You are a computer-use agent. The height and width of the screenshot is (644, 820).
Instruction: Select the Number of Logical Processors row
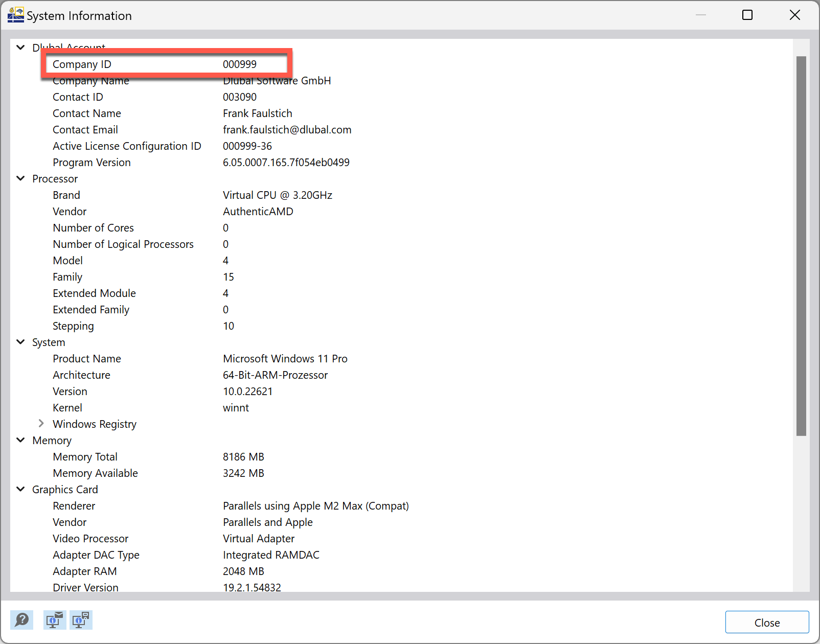pos(401,244)
